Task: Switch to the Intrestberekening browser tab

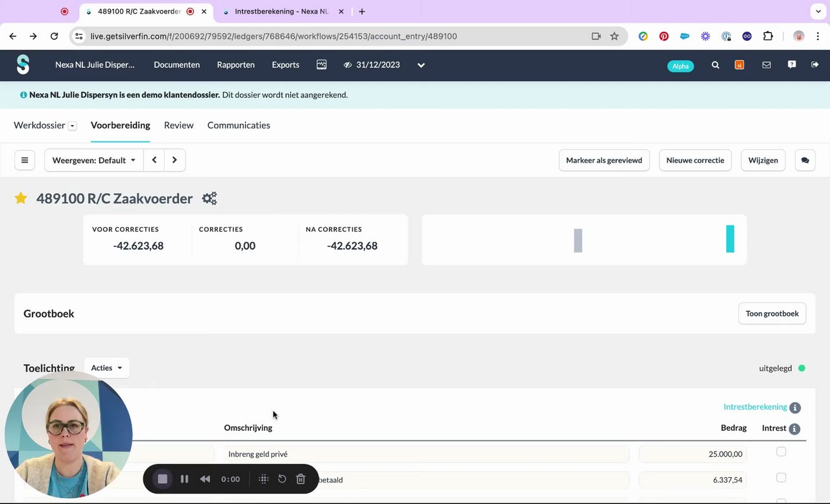Action: pyautogui.click(x=281, y=12)
